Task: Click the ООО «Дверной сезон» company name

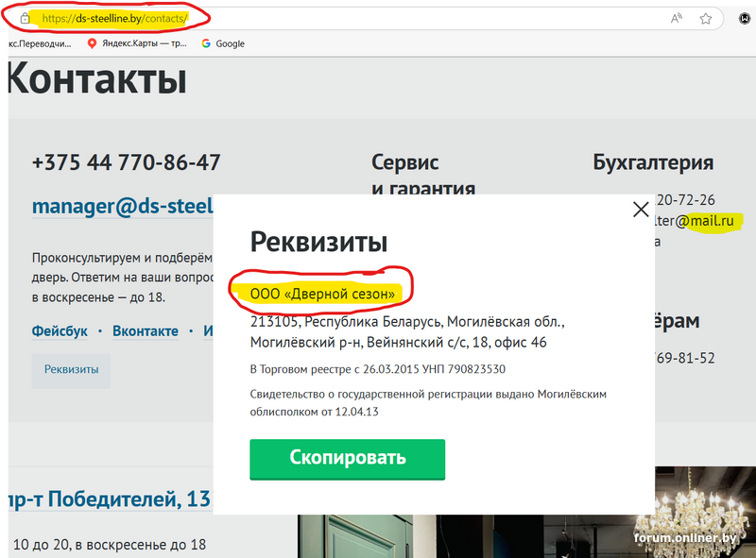Action: 322,294
